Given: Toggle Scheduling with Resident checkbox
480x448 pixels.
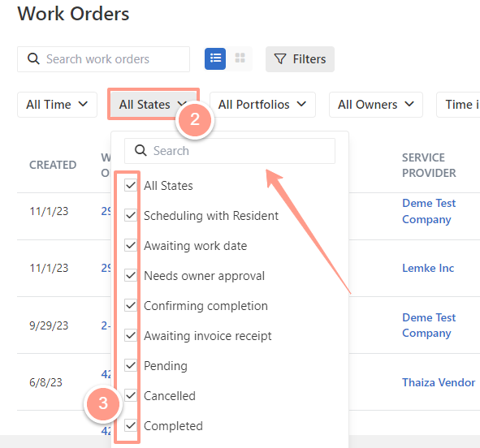Looking at the screenshot, I should tap(131, 215).
